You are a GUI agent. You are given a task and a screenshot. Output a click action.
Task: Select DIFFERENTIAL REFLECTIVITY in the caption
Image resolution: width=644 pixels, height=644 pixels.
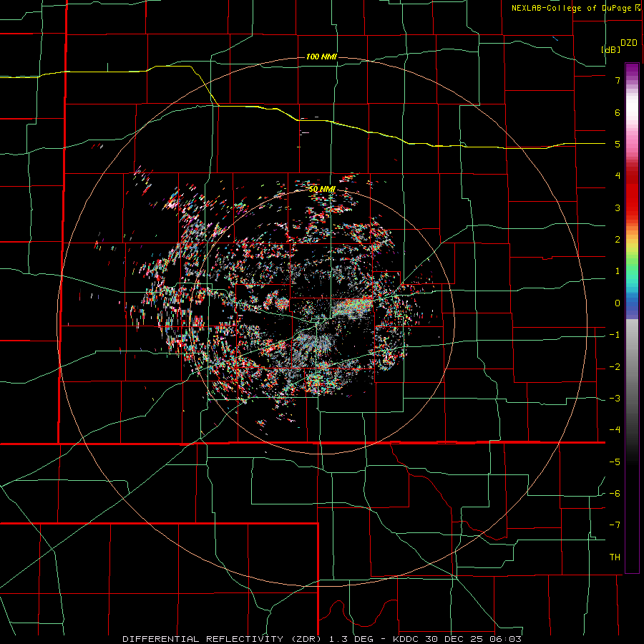click(203, 639)
